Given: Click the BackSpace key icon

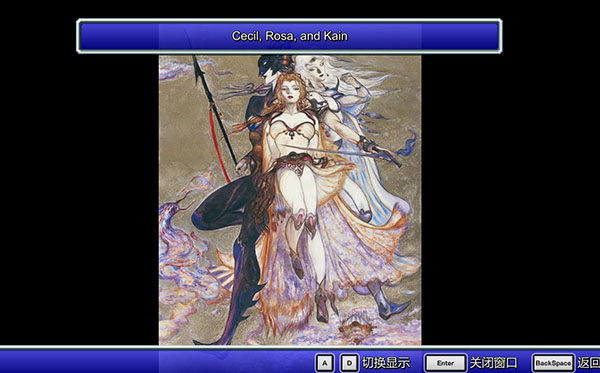Looking at the screenshot, I should coord(553,363).
